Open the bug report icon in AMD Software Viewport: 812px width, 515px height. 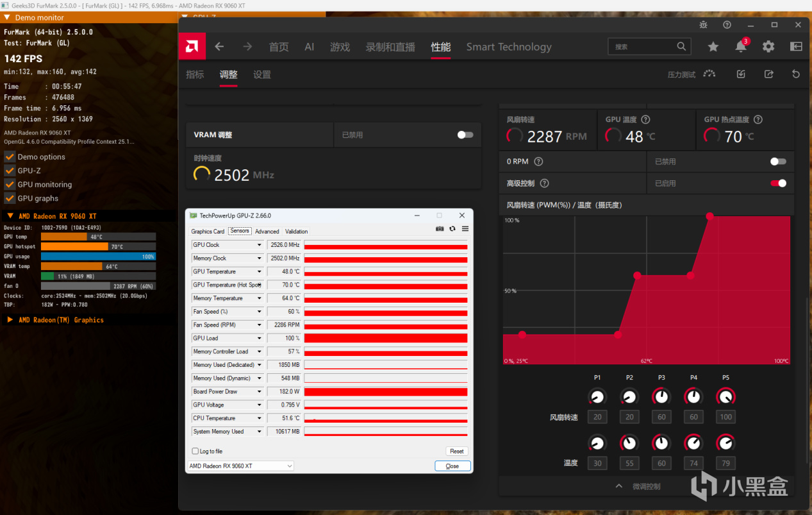click(x=703, y=25)
